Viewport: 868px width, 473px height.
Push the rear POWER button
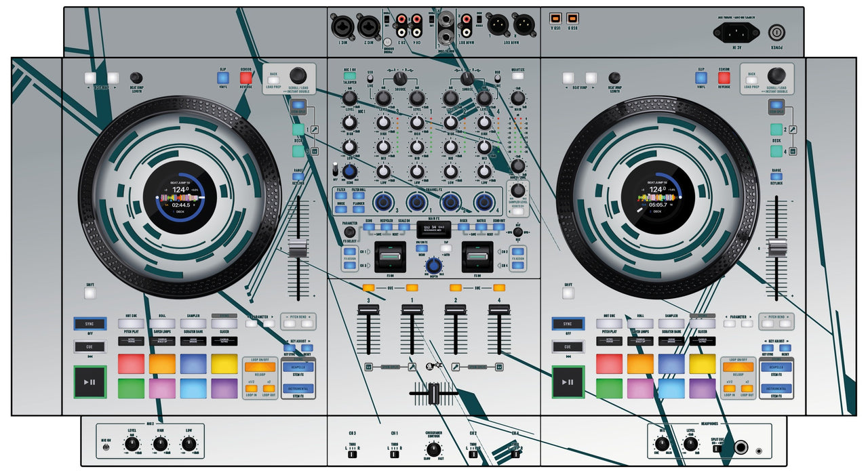pos(776,33)
